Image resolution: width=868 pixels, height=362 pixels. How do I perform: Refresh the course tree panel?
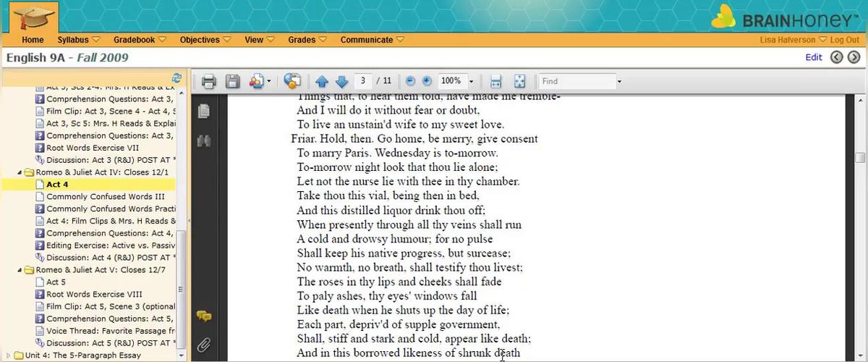(176, 78)
